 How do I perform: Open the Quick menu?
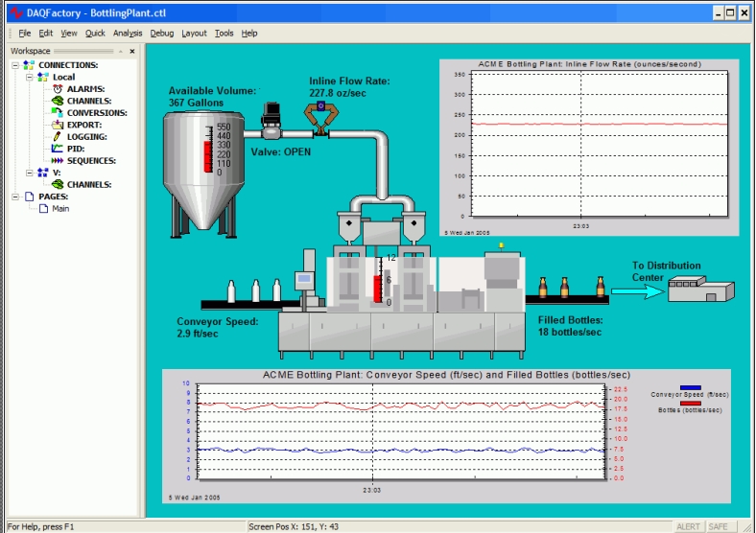click(95, 33)
